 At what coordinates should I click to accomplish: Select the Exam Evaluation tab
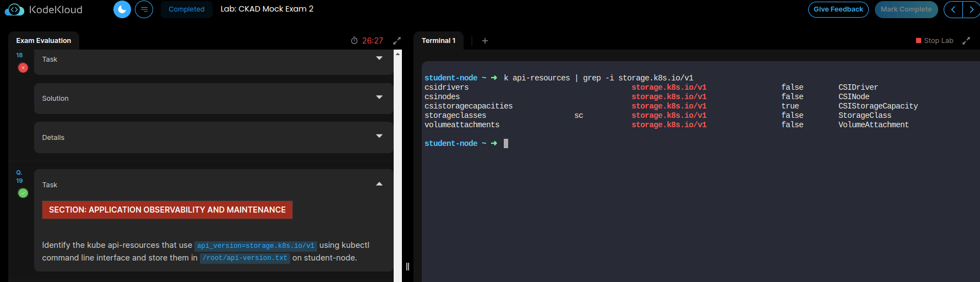click(43, 41)
